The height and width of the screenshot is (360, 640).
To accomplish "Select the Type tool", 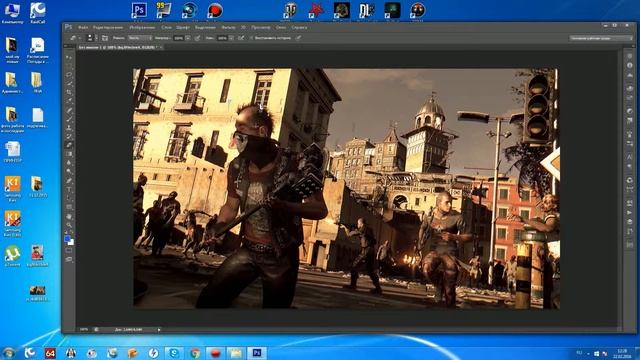I will pos(69,189).
